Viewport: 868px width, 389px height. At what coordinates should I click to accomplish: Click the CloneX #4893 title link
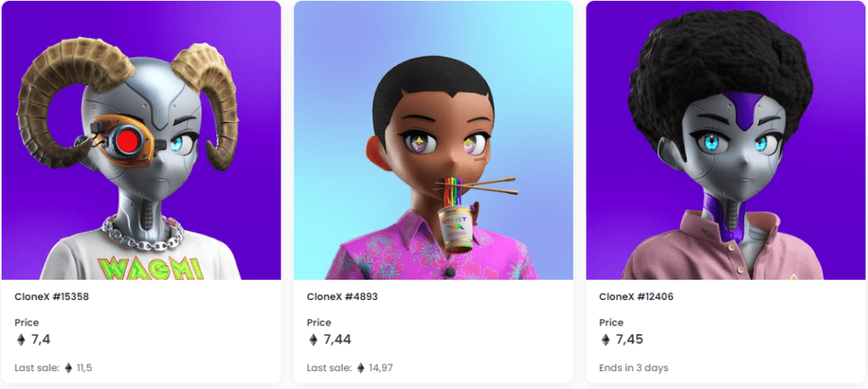tap(342, 297)
